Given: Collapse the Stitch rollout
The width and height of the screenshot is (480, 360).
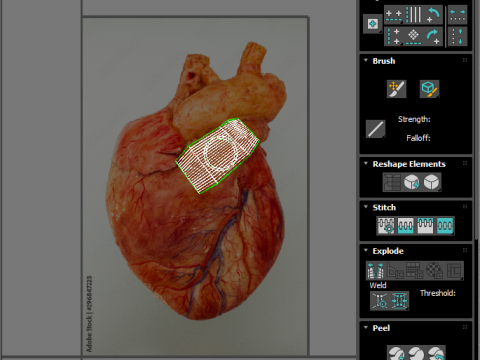Looking at the screenshot, I should tap(366, 207).
